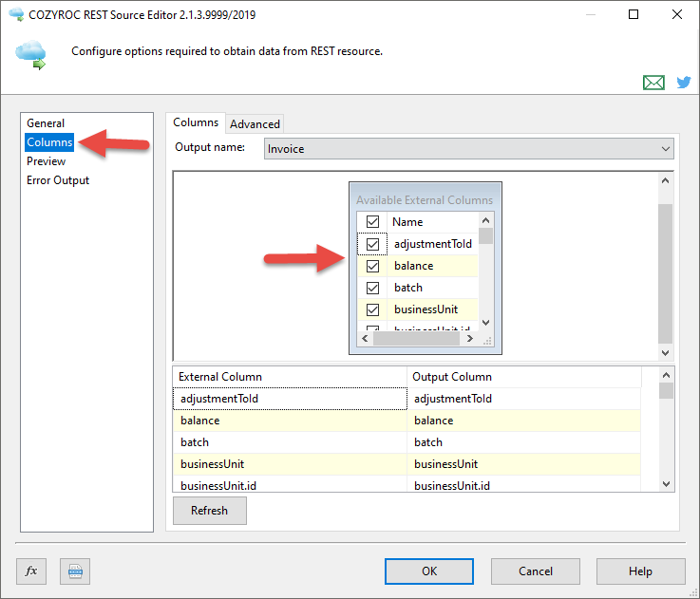Edit adjustmentToId Output Column cell
Viewport: 700px width, 599px height.
coord(524,399)
